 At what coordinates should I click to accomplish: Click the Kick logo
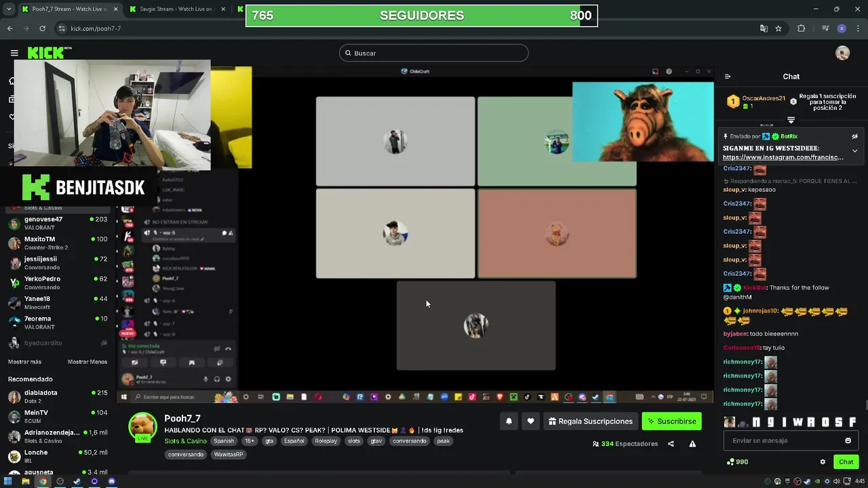pos(49,52)
